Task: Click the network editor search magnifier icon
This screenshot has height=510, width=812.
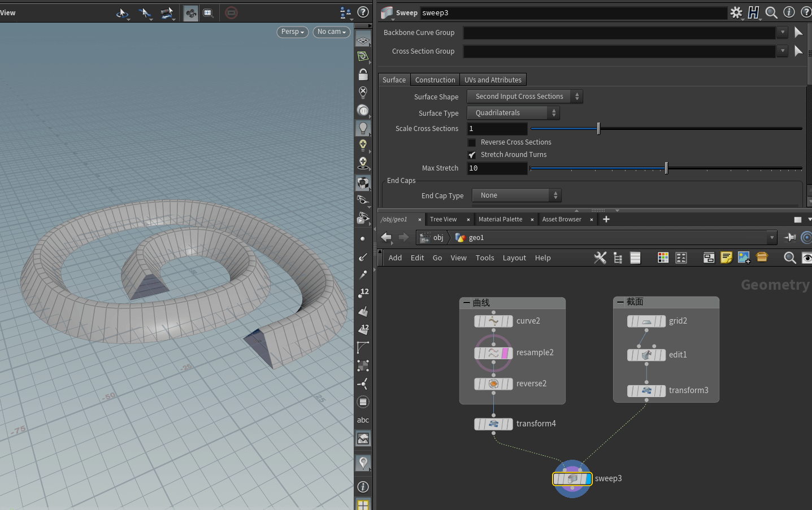Action: click(x=789, y=258)
